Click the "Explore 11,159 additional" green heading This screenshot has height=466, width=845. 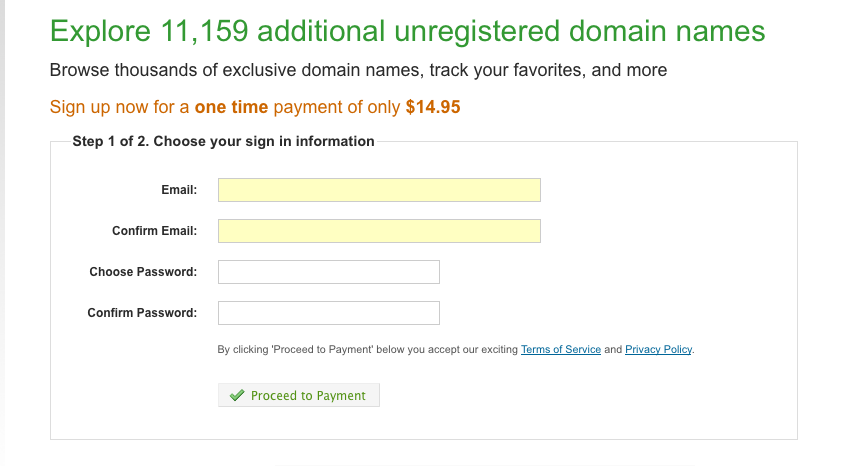point(215,31)
